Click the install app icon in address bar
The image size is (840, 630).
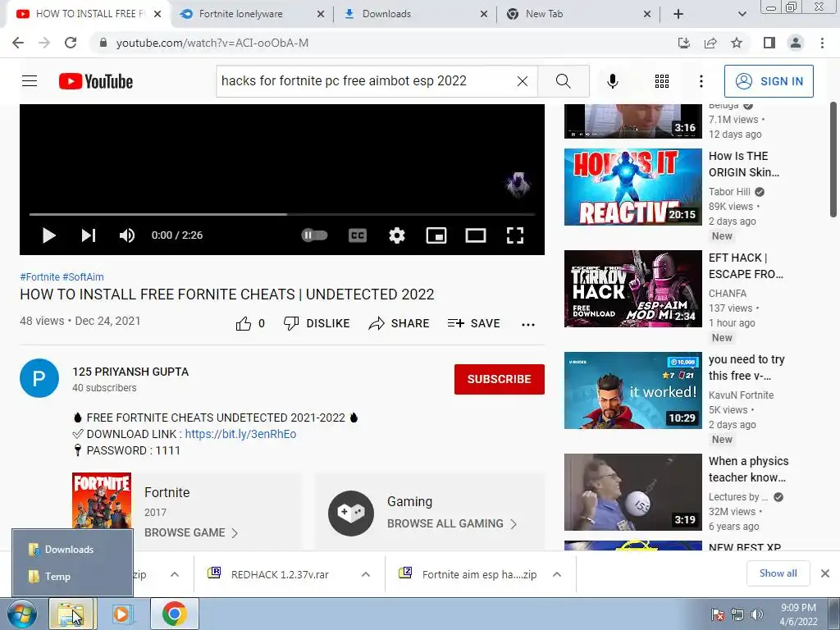click(684, 43)
